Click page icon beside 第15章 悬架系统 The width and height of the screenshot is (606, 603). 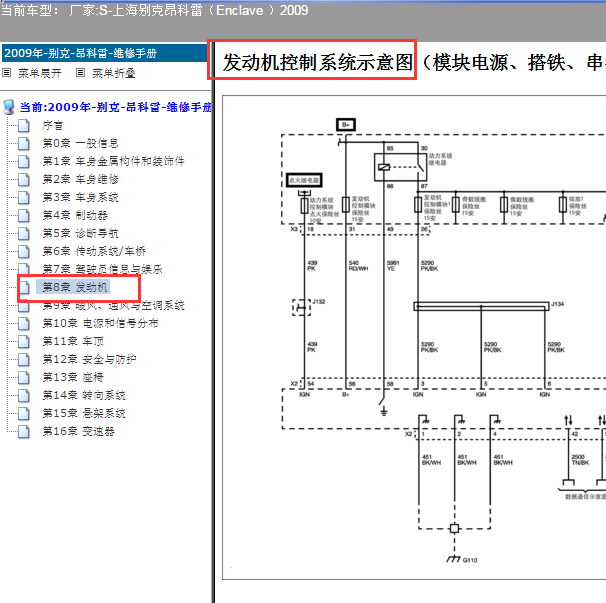pyautogui.click(x=24, y=413)
